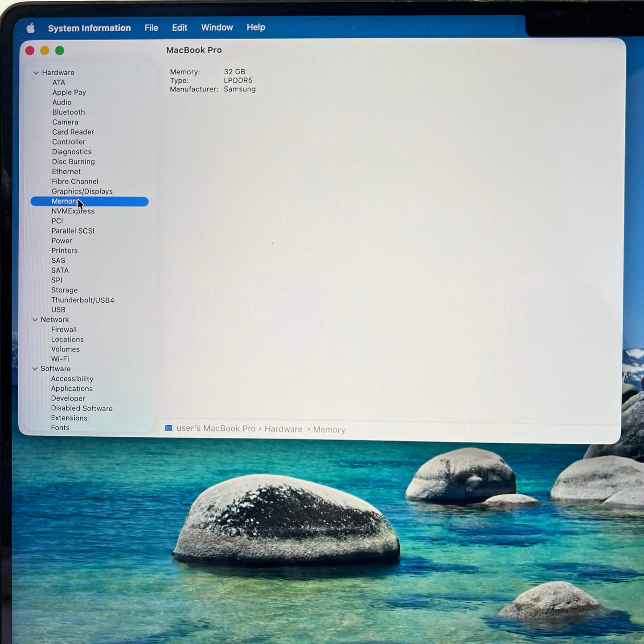Open the Apple menu

click(31, 28)
